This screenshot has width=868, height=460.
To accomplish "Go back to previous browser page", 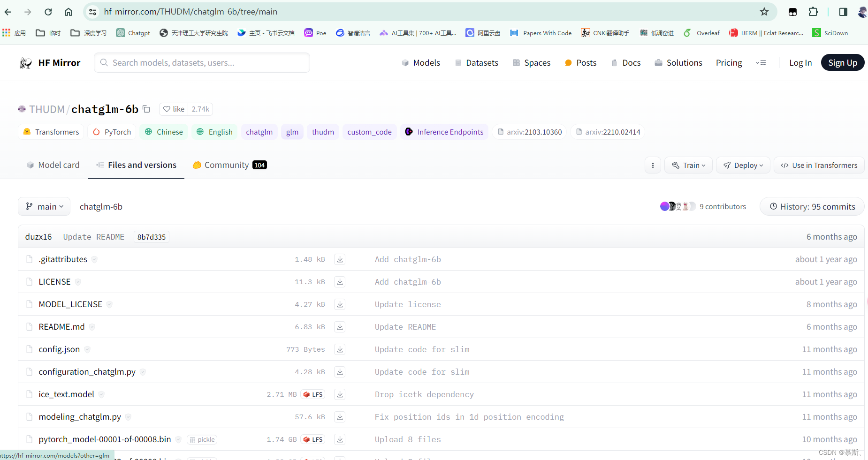I will pos(8,12).
